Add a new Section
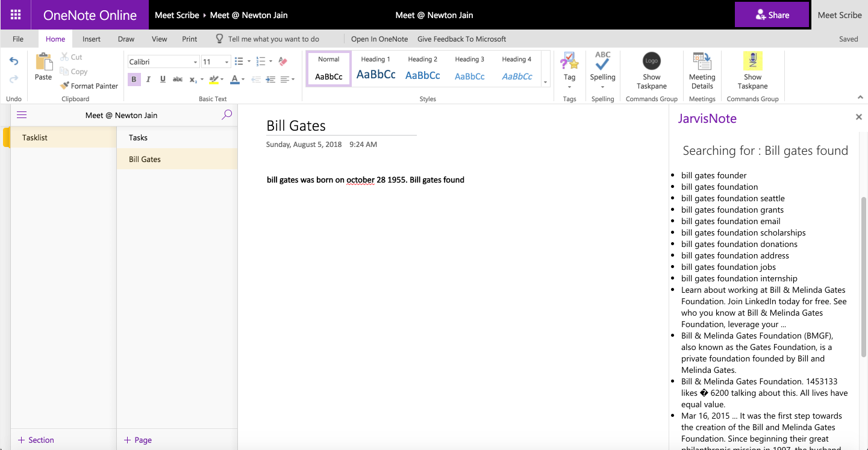The image size is (868, 450). pos(36,440)
